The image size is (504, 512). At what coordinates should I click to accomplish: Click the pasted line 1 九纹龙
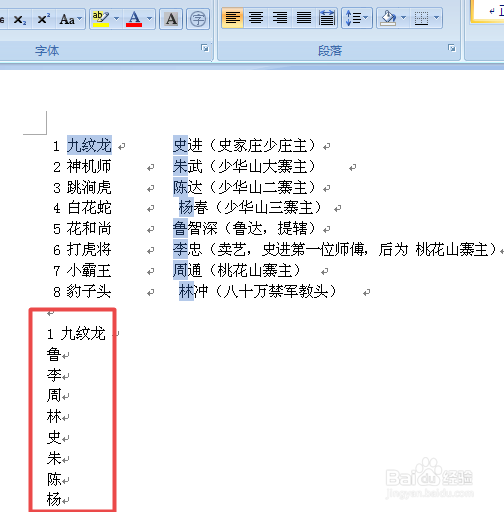tap(76, 334)
